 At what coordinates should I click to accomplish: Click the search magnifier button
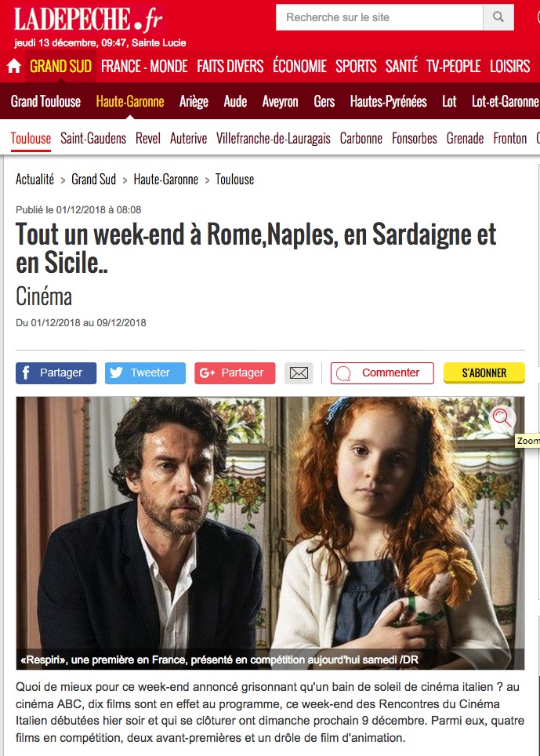(498, 17)
